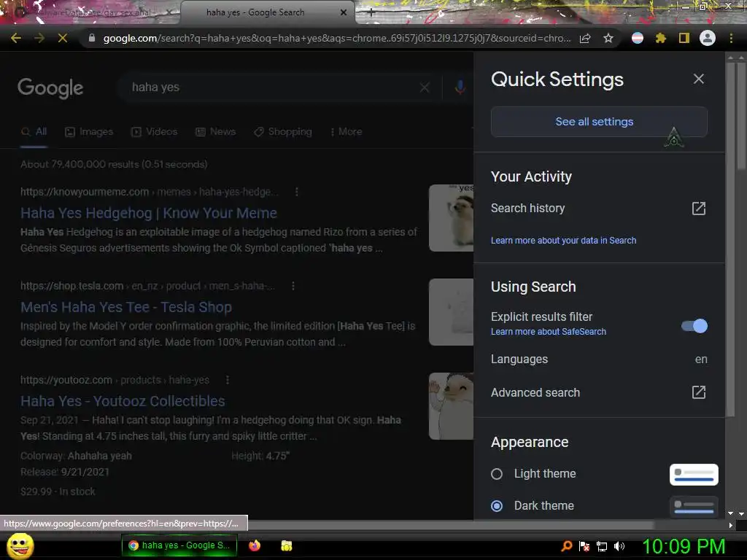Image resolution: width=747 pixels, height=560 pixels.
Task: Click the Google logo
Action: [50, 87]
